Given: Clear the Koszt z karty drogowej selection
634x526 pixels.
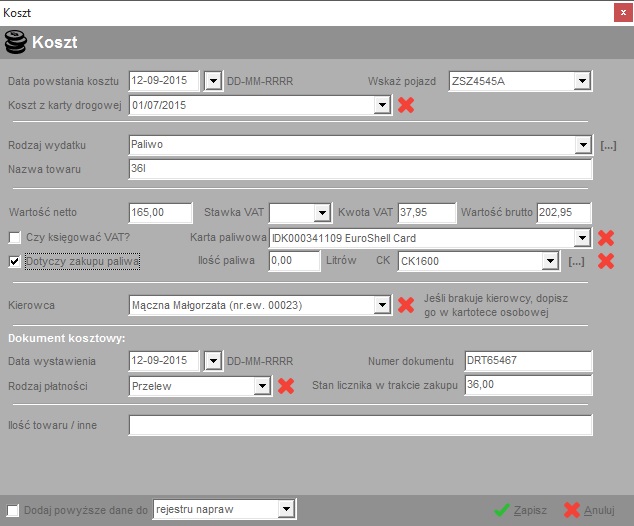Looking at the screenshot, I should (406, 104).
